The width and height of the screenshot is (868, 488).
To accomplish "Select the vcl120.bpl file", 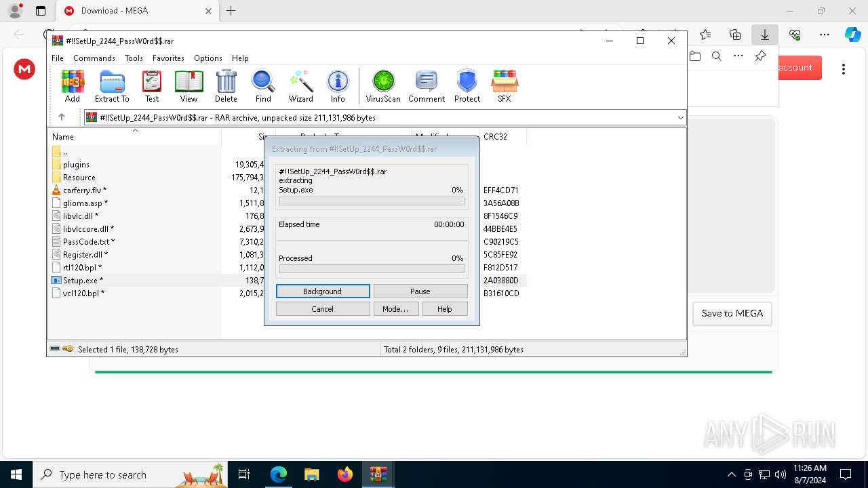I will coord(83,293).
